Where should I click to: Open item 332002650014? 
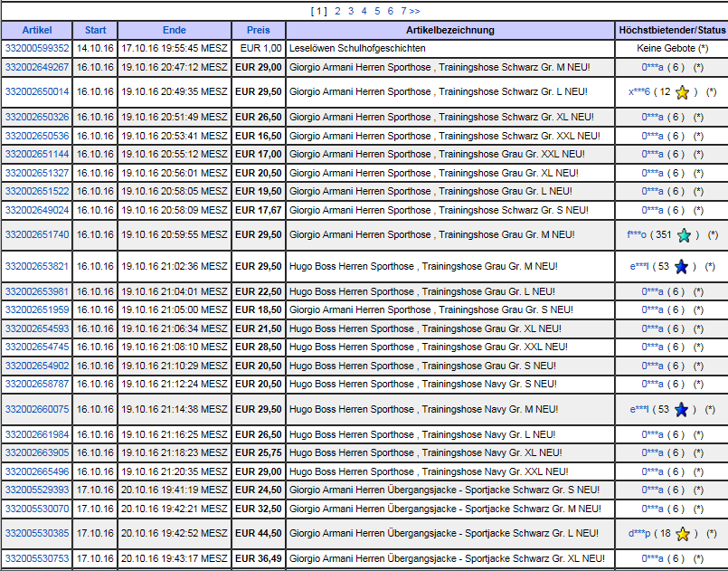click(x=37, y=91)
